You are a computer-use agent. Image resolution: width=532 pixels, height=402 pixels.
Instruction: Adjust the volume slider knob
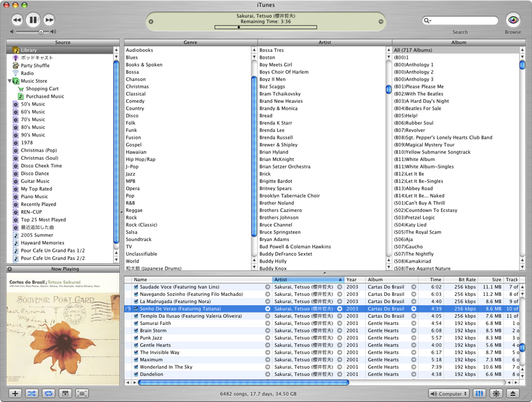click(40, 32)
